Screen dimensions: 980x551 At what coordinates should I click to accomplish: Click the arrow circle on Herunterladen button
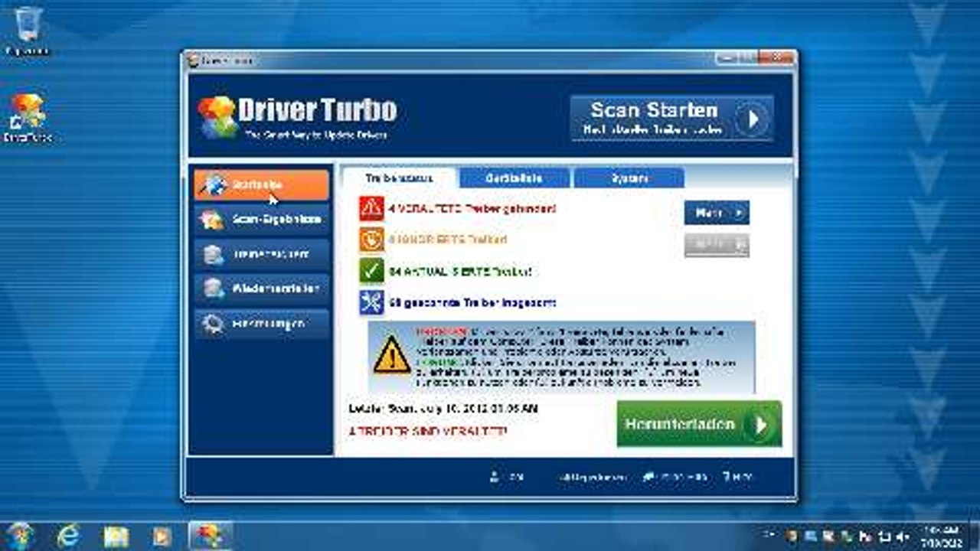759,425
